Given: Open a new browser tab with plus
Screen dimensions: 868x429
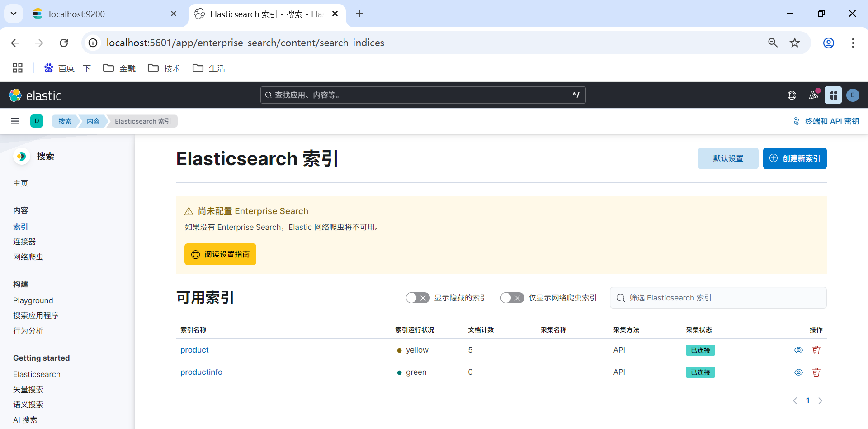Looking at the screenshot, I should (359, 14).
